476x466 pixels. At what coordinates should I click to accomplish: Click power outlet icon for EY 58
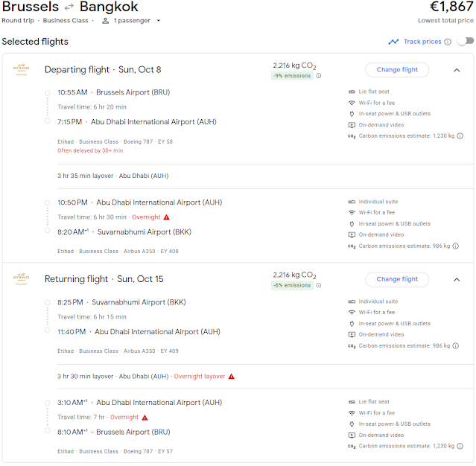point(352,114)
